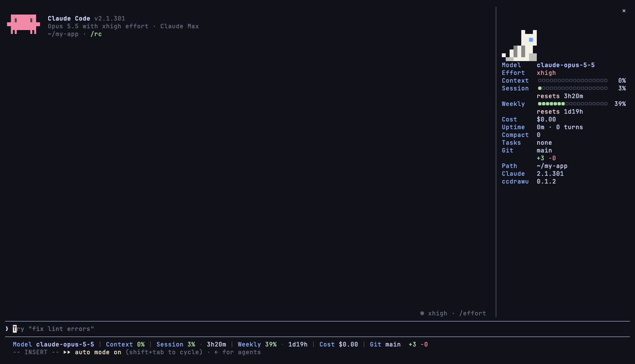This screenshot has height=364, width=635.
Task: Click the "/effort" command hint
Action: coord(472,313)
